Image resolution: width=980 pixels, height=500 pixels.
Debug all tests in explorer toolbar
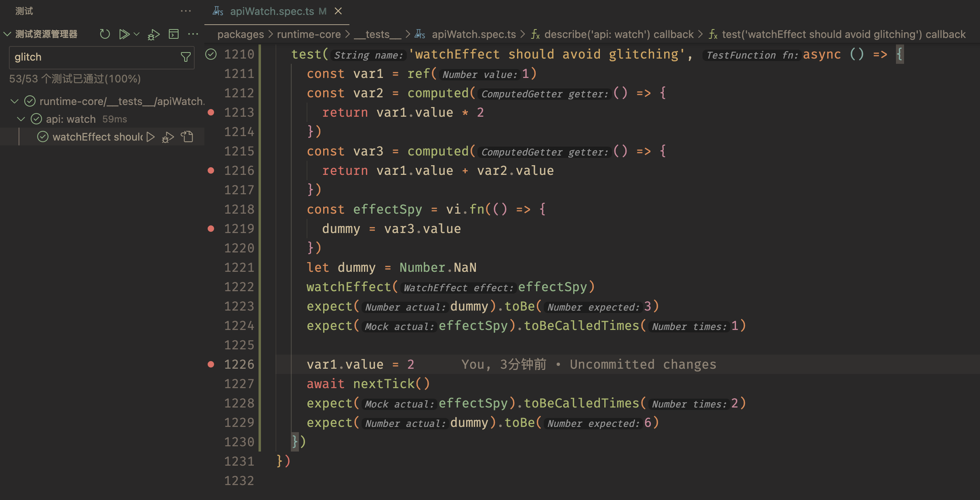[x=154, y=35]
